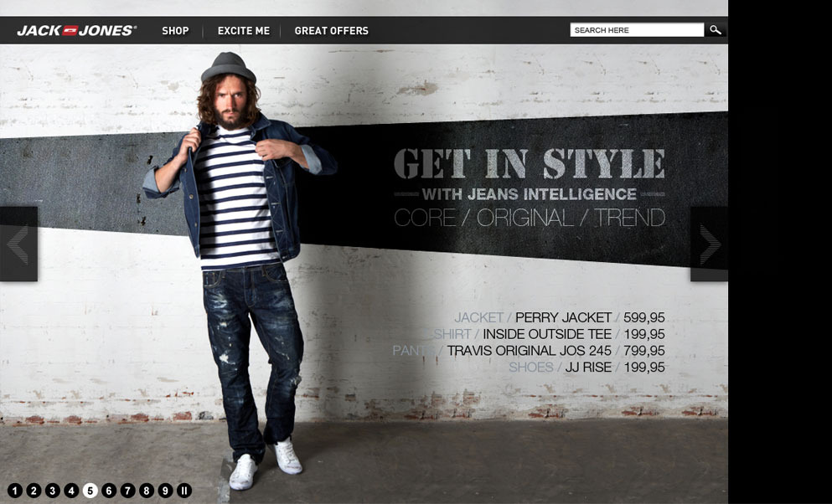Open the Excite Me menu

tap(244, 31)
